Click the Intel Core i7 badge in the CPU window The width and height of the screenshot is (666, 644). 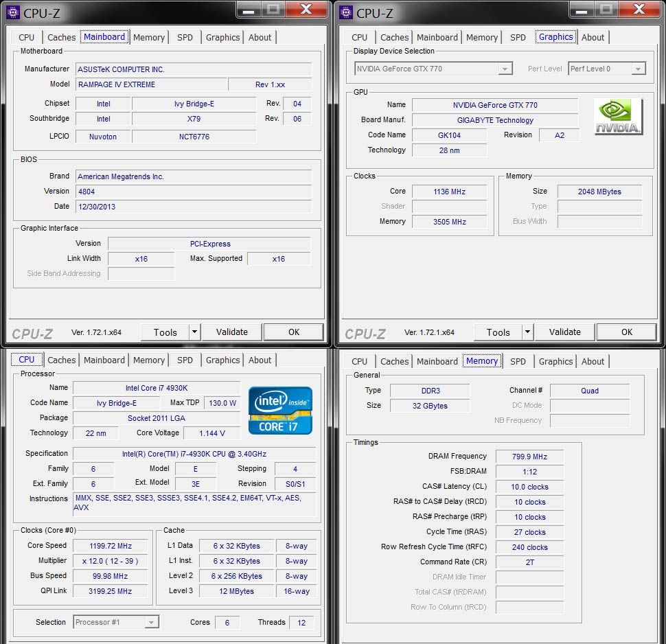[x=280, y=411]
